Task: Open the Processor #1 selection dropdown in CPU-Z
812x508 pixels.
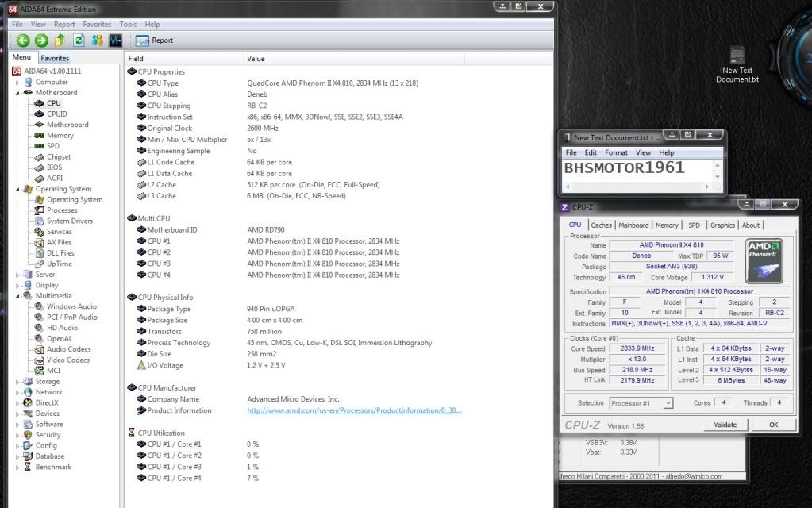Action: point(641,403)
